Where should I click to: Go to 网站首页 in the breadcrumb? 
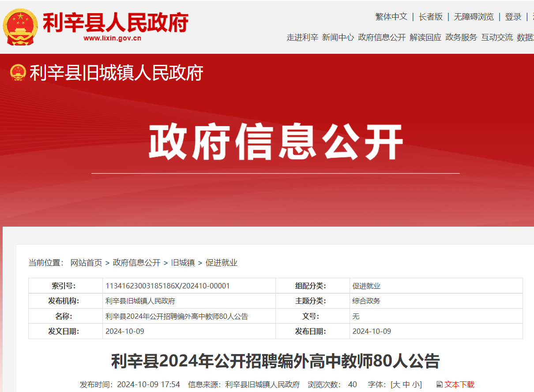(x=86, y=263)
